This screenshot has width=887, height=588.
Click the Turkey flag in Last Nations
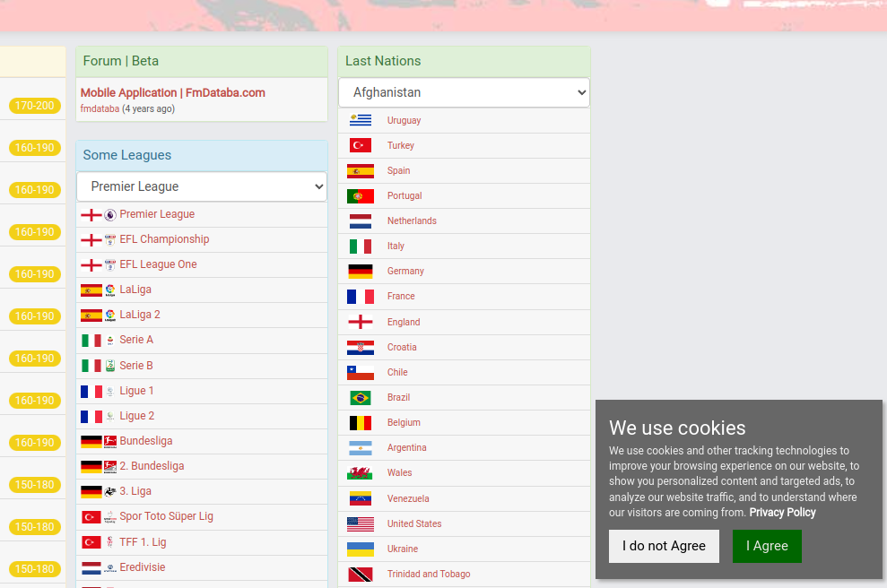point(361,145)
